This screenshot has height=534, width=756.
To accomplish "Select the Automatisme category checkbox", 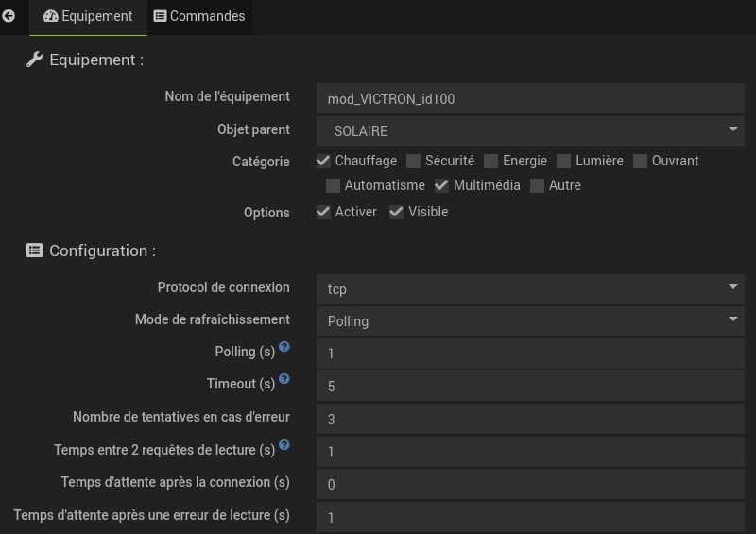I will tap(333, 185).
